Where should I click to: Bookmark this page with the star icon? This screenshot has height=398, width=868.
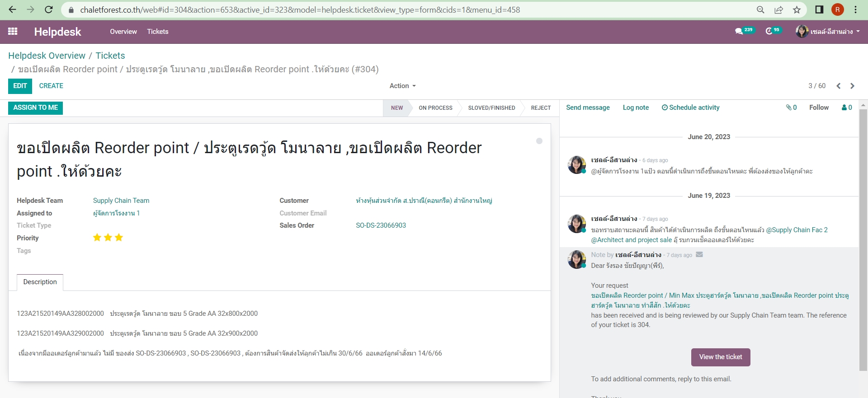797,9
